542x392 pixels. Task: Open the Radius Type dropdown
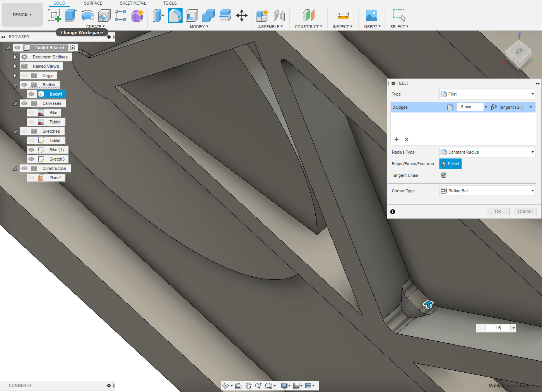[487, 152]
